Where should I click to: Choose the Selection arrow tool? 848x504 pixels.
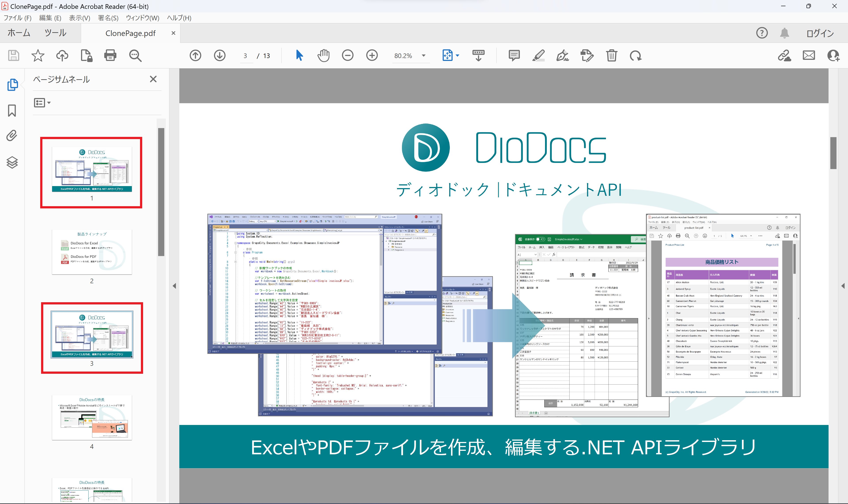(299, 55)
